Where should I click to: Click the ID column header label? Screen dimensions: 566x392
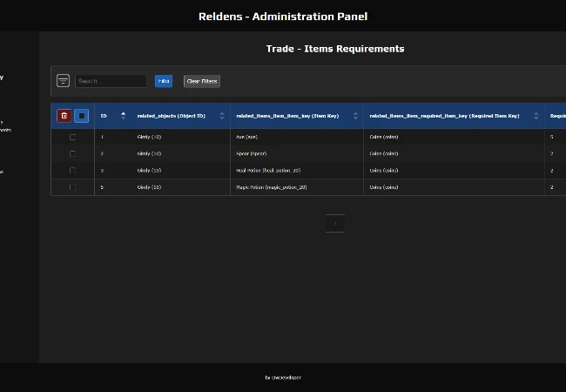[x=104, y=116]
